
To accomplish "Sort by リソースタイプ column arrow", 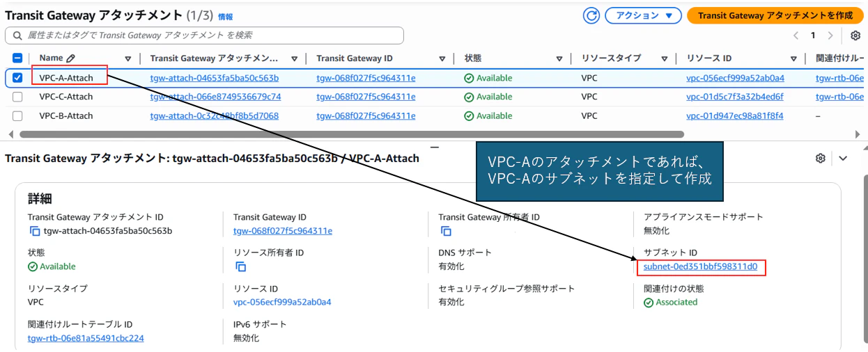I will 665,59.
